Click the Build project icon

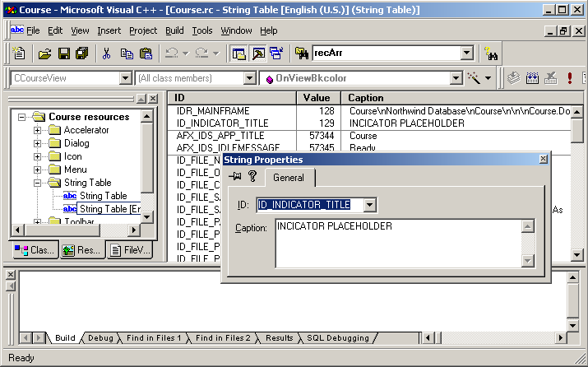[x=533, y=78]
